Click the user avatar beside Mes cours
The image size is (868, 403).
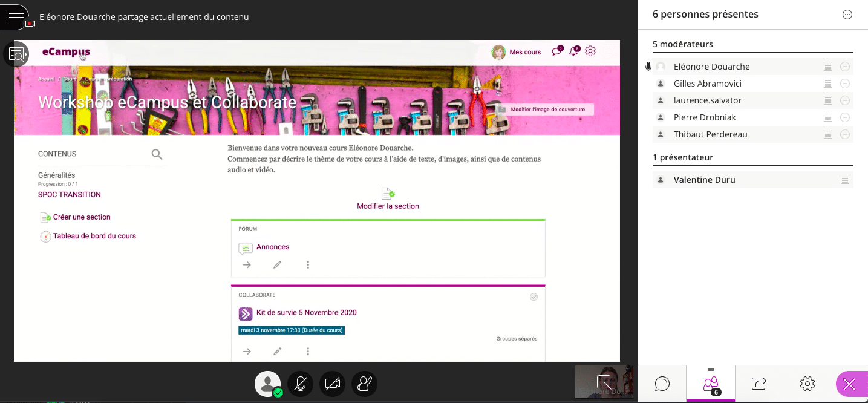[x=498, y=52]
